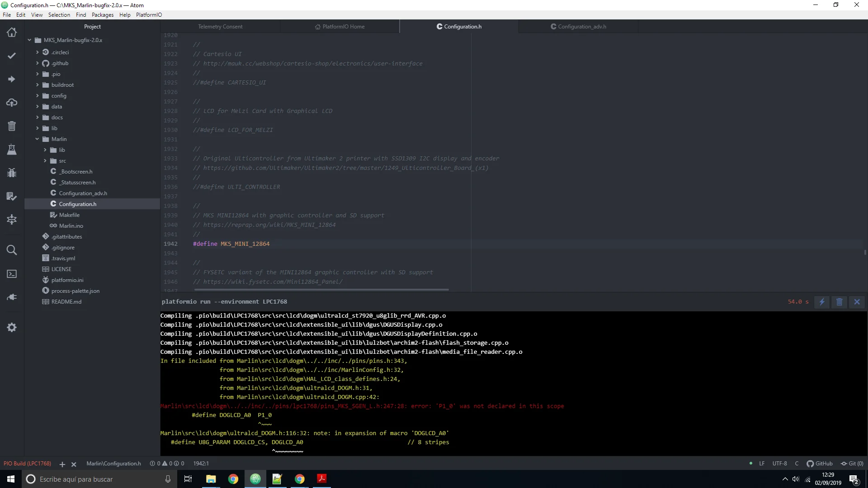Click the Clean trash icon in left toolbar
This screenshot has height=488, width=868.
(12, 126)
